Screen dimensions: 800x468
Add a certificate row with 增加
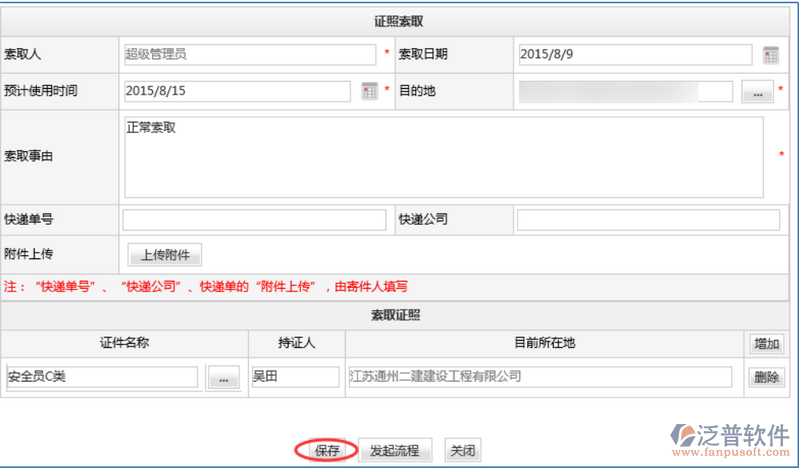pos(767,344)
